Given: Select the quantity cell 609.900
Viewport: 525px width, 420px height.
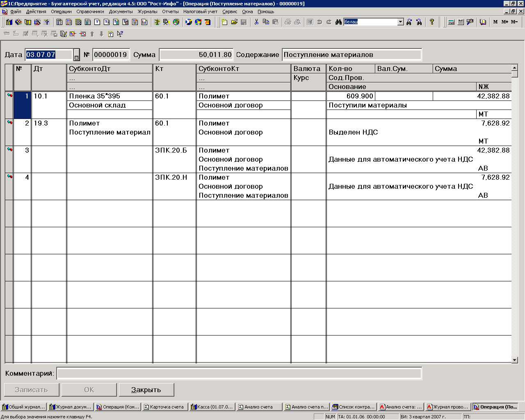Looking at the screenshot, I should tap(351, 96).
